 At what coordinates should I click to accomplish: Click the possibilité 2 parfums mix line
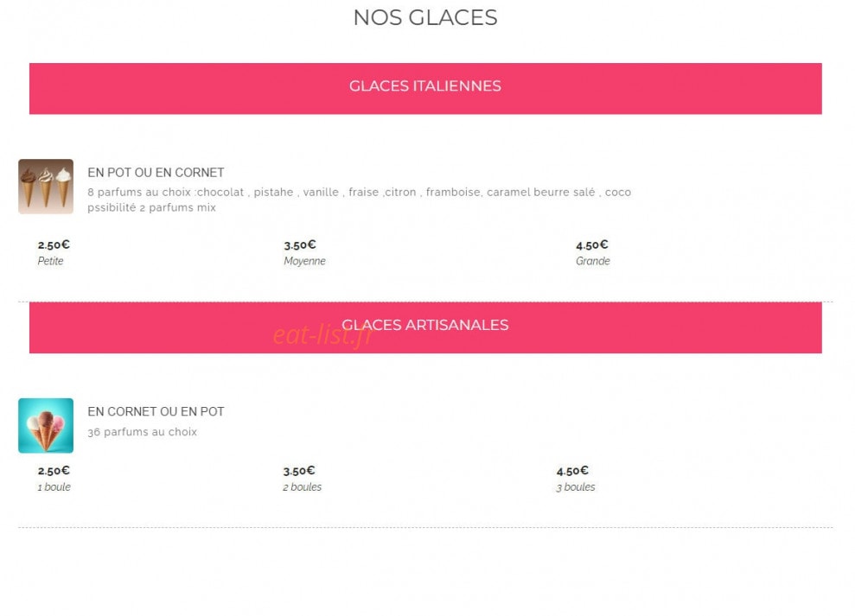click(x=151, y=207)
